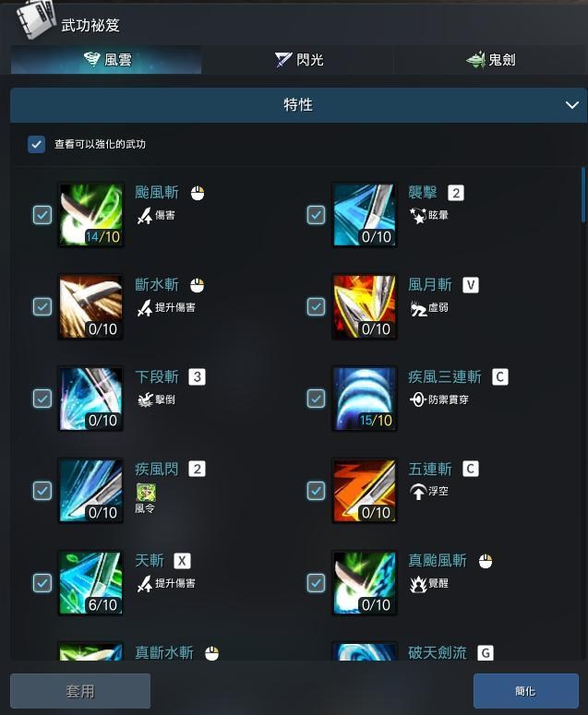The image size is (588, 715).
Task: Open the 下段斬 skill icon
Action: (90, 399)
